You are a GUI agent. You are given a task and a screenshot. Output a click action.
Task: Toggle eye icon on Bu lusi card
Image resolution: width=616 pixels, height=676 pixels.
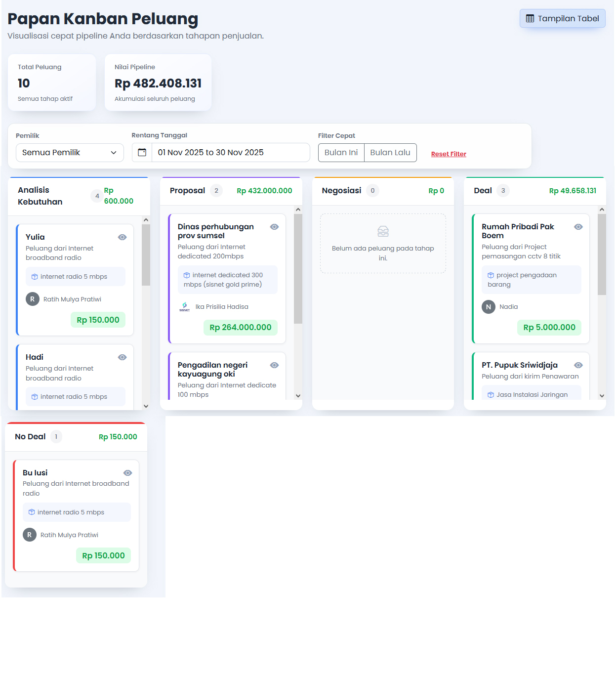click(x=127, y=473)
